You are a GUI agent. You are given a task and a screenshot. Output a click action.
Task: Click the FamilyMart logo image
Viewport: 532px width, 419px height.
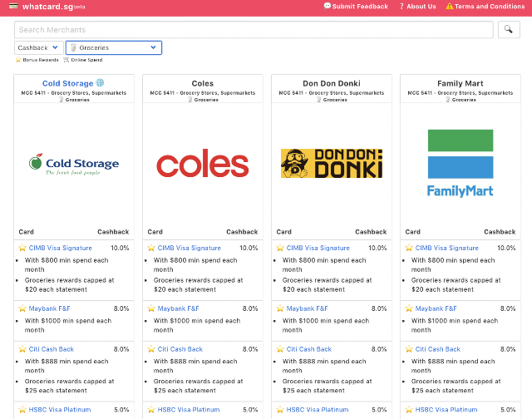(x=461, y=163)
